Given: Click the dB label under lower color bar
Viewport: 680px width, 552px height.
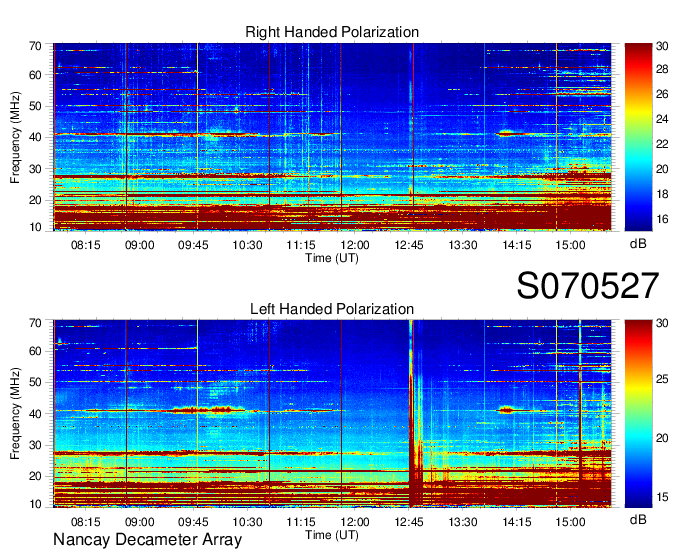Looking at the screenshot, I should [638, 519].
